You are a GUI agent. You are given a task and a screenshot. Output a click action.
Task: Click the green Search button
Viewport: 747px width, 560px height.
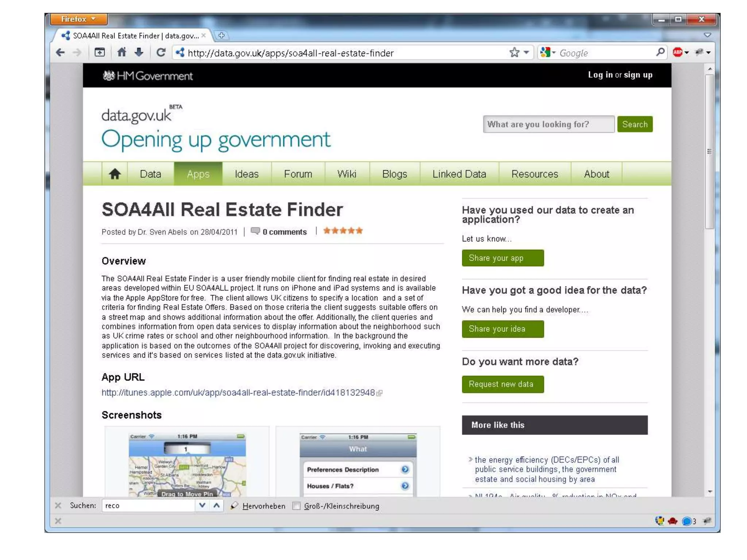635,124
